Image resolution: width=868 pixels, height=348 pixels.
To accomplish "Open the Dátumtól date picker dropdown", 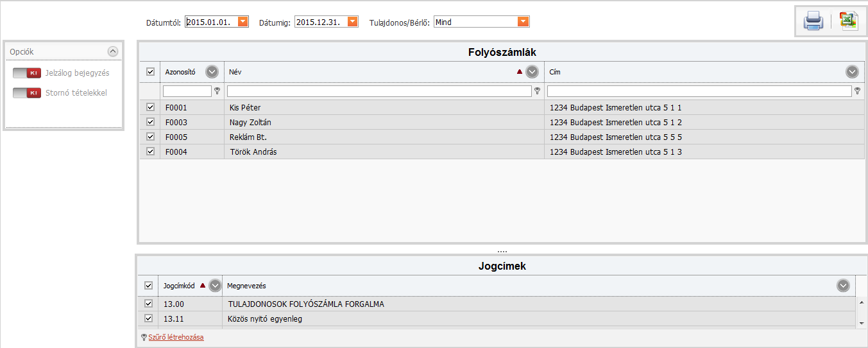I will tap(243, 22).
